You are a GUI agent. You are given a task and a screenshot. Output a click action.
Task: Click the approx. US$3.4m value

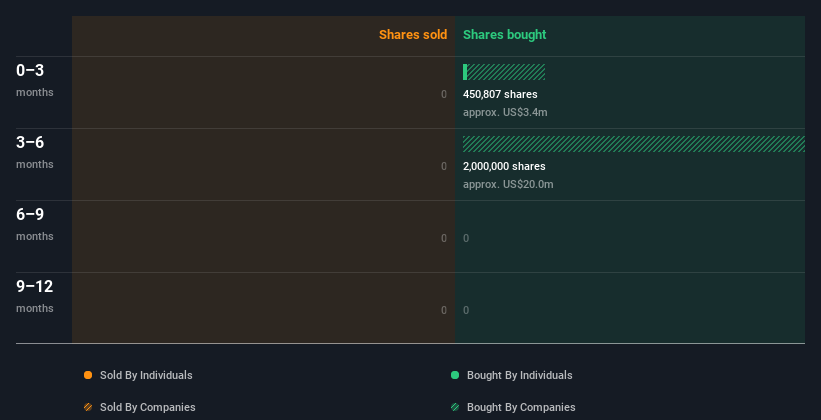(x=505, y=112)
